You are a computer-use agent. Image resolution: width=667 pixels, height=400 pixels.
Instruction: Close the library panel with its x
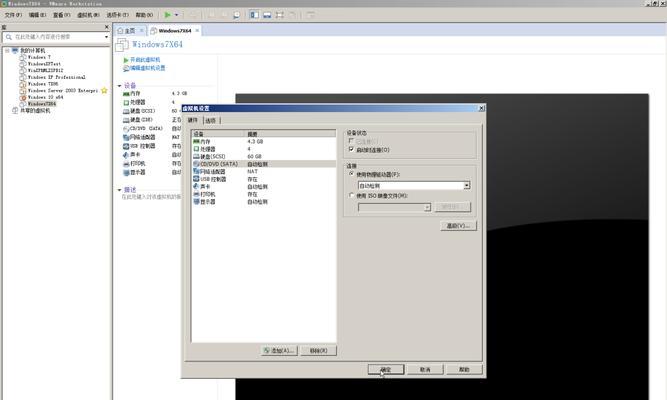[107, 27]
